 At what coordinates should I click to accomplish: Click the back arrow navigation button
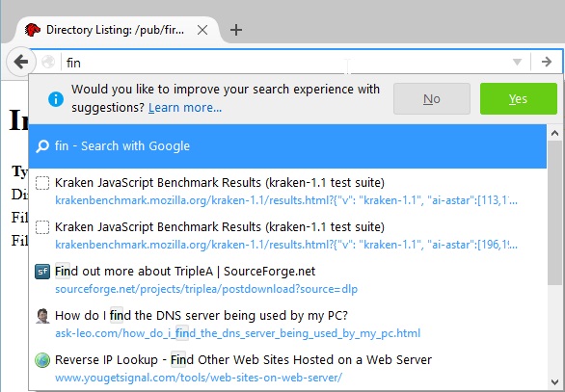point(21,62)
